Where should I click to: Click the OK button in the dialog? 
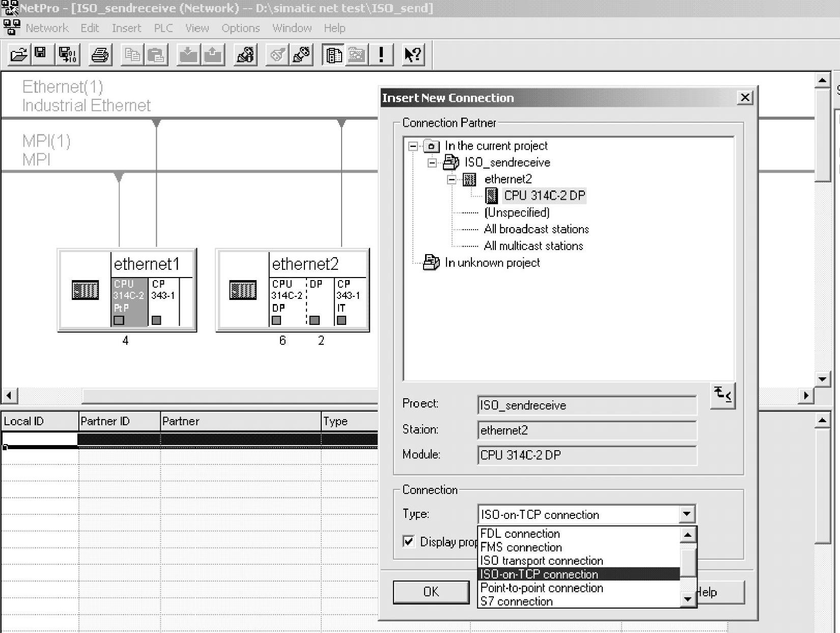point(431,592)
